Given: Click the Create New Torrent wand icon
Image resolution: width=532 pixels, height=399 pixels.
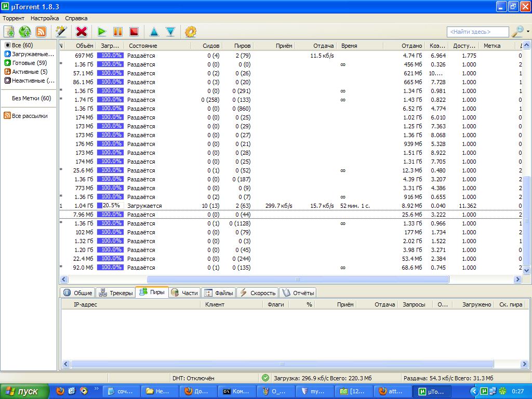Looking at the screenshot, I should [61, 32].
